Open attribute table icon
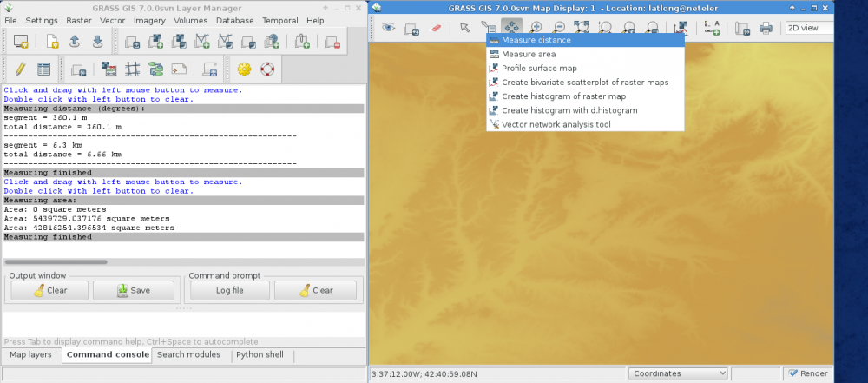 (43, 69)
